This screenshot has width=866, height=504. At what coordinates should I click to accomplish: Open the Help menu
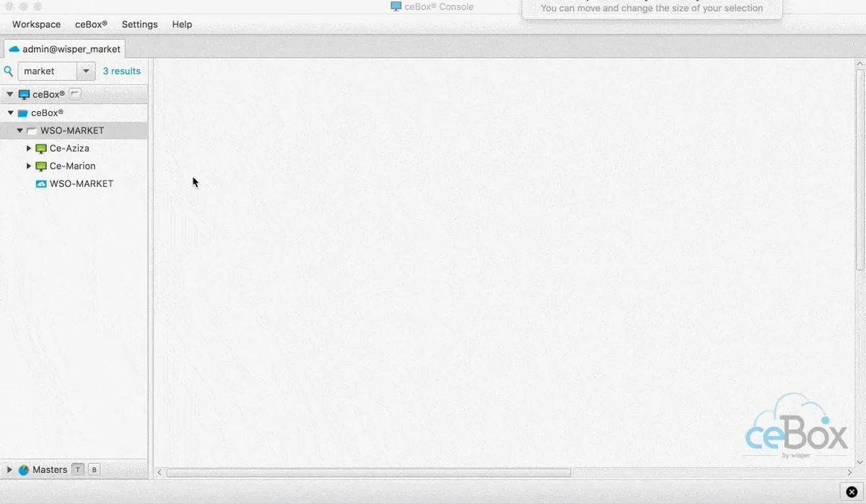click(182, 25)
